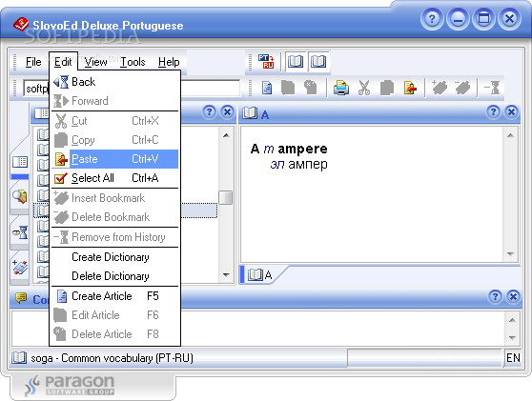Choose Insert Bookmark in the Edit menu
Screen dimensions: 532x401
[x=114, y=198]
